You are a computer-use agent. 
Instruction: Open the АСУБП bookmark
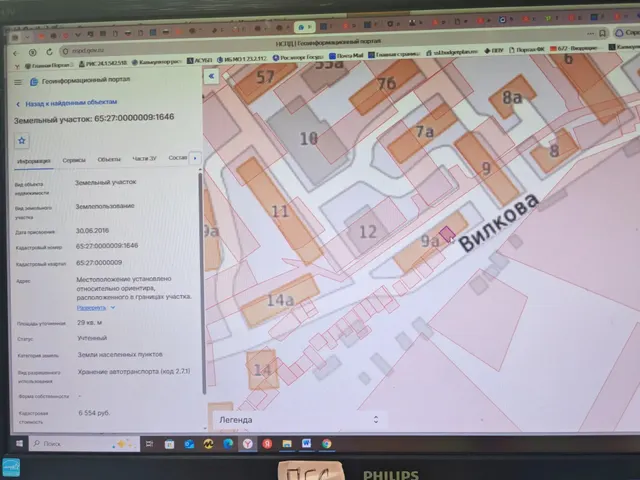coord(200,60)
